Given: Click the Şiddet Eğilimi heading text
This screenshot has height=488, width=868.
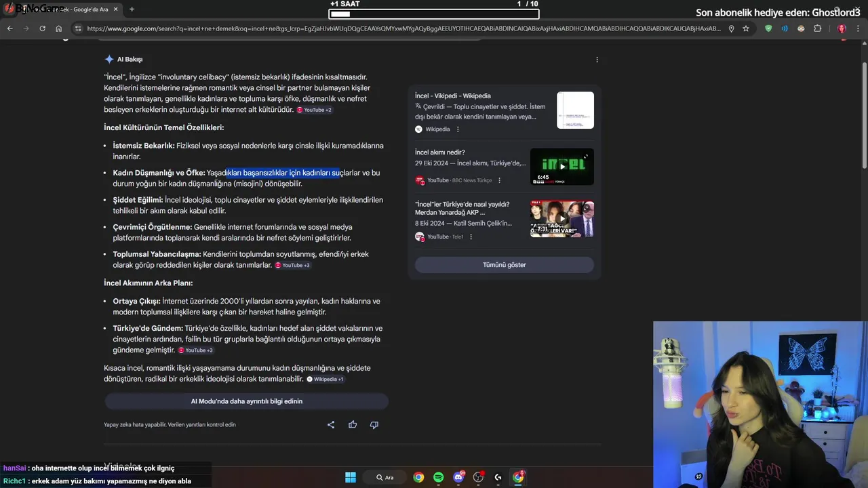Looking at the screenshot, I should 138,200.
